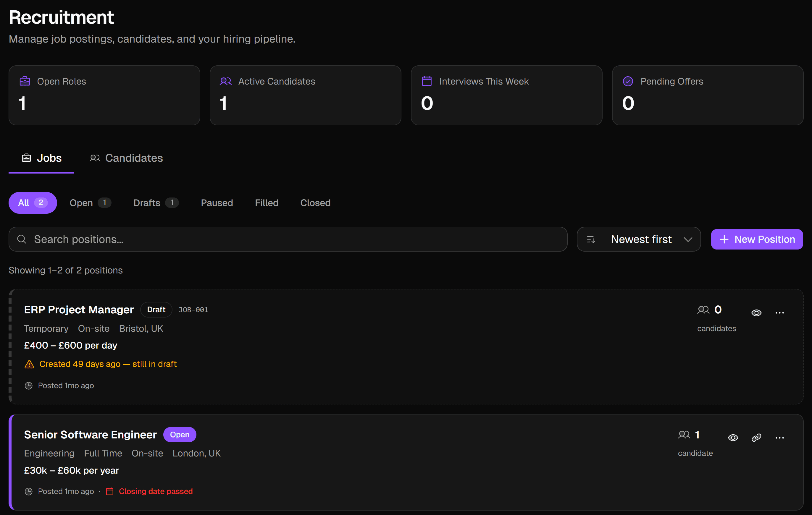Viewport: 812px width, 515px height.
Task: Click the Open Roles briefcase icon
Action: tap(25, 81)
